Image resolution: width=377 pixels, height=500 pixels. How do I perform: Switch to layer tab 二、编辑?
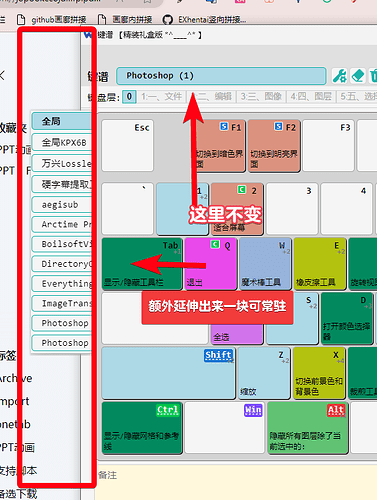pos(212,97)
